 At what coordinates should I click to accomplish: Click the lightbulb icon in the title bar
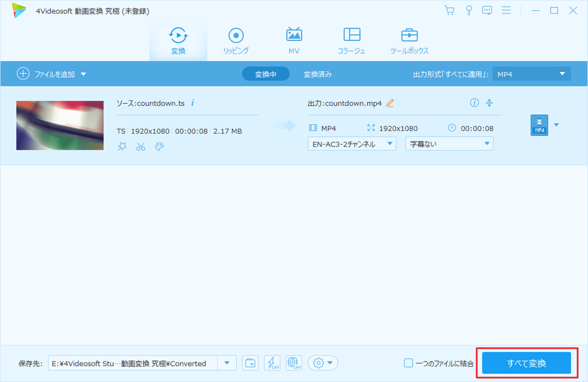click(x=469, y=10)
